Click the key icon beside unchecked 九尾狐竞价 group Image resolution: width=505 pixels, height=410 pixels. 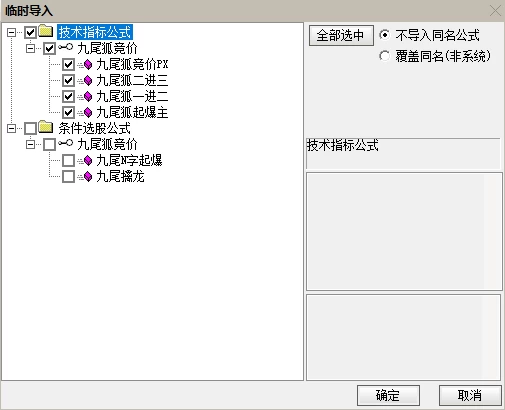click(65, 144)
